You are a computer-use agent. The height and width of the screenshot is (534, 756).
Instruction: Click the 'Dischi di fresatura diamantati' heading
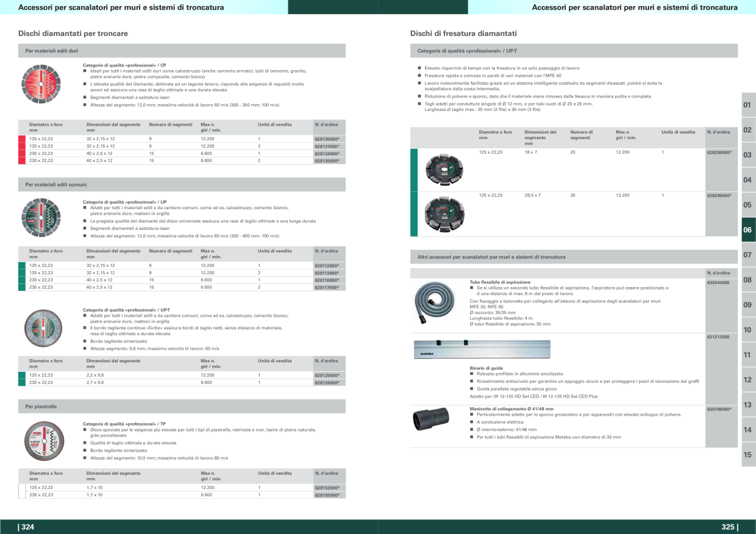[463, 34]
